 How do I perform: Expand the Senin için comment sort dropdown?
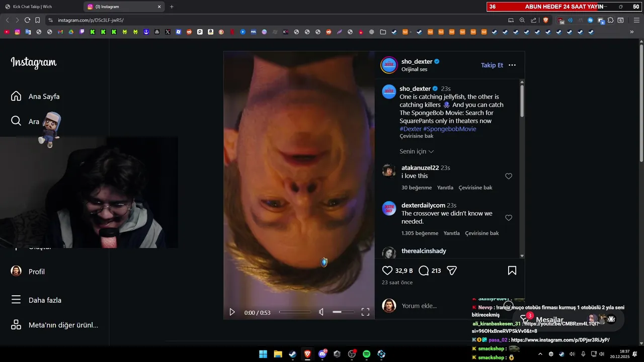[x=417, y=151]
